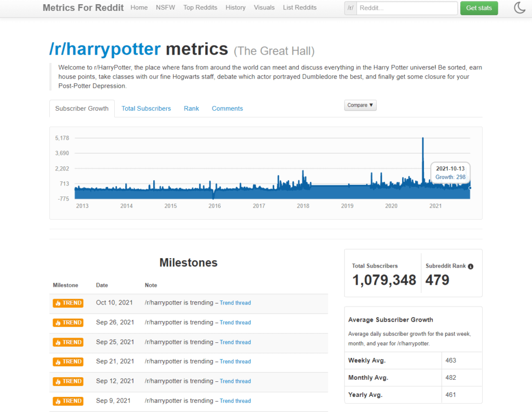Open Trend thread link for Sep 12, 2021
The image size is (532, 412).
[x=235, y=381]
